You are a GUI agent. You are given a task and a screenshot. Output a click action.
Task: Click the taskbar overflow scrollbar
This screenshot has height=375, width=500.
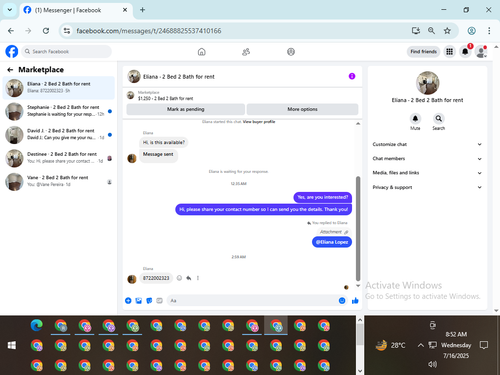click(360, 335)
